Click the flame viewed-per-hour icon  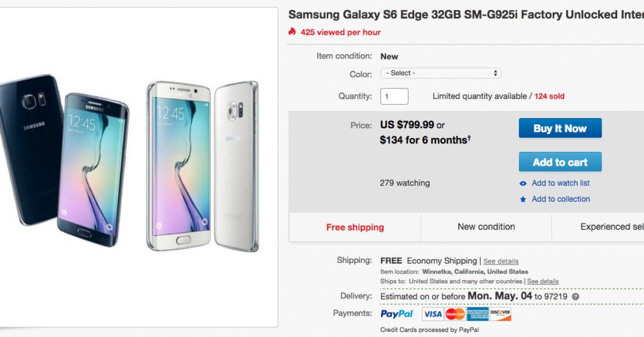click(x=292, y=32)
